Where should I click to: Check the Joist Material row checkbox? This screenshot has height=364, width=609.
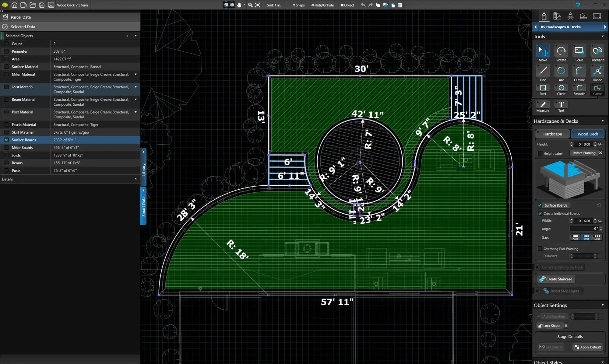6,87
